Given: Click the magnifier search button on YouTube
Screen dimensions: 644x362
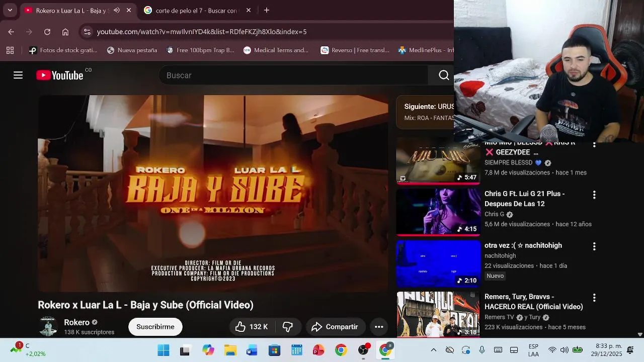Looking at the screenshot, I should pyautogui.click(x=443, y=75).
